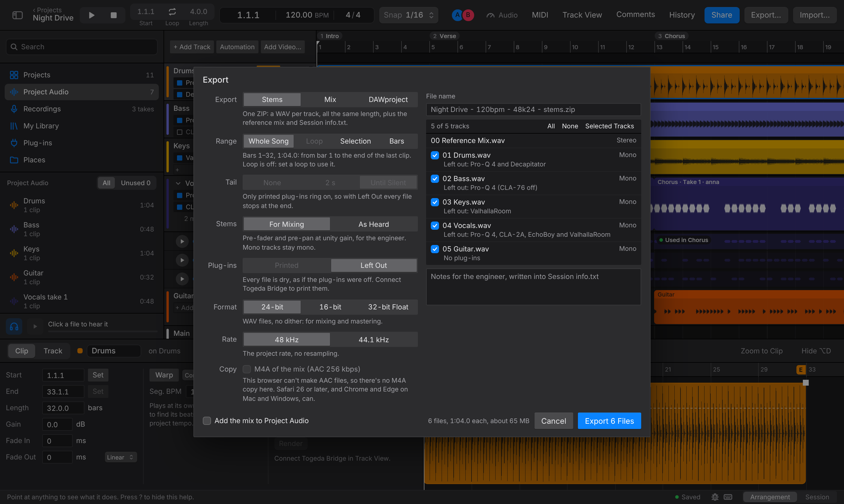Viewport: 844px width, 504px height.
Task: Click the Audio meter icon in the top bar
Action: (491, 15)
